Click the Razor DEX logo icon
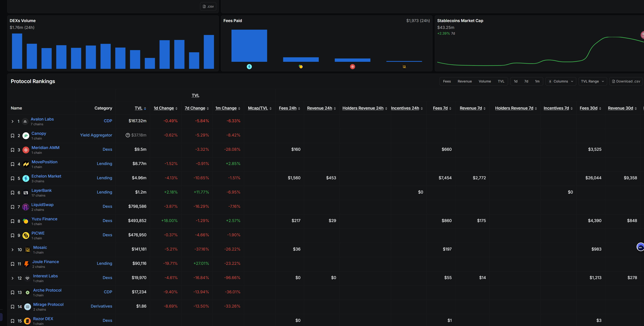The width and height of the screenshot is (644, 326). click(27, 321)
